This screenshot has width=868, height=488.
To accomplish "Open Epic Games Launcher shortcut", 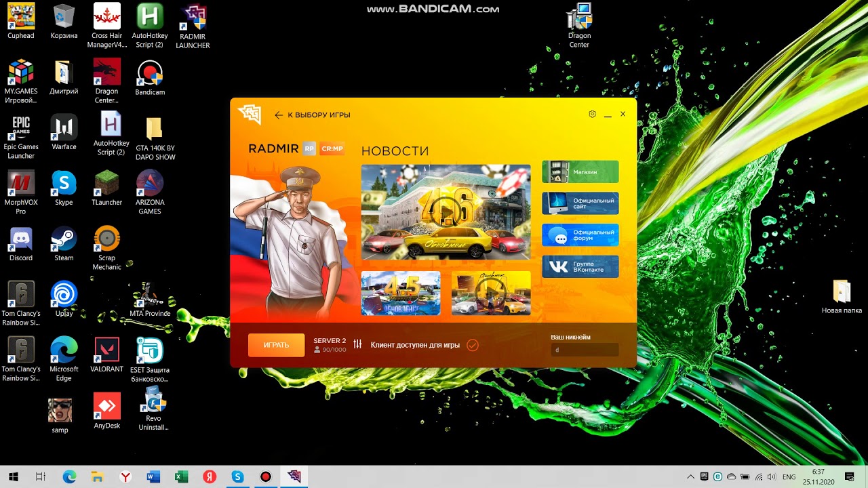I will click(x=21, y=137).
